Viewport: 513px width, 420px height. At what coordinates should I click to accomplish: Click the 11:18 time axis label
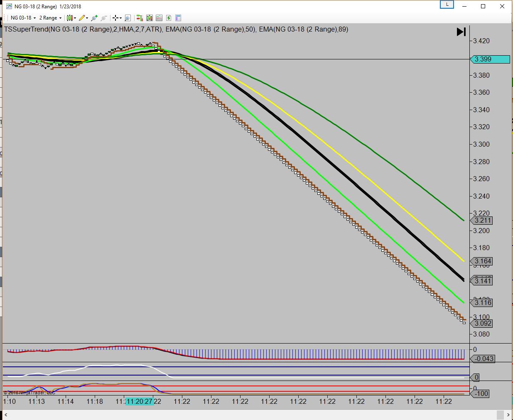point(95,401)
